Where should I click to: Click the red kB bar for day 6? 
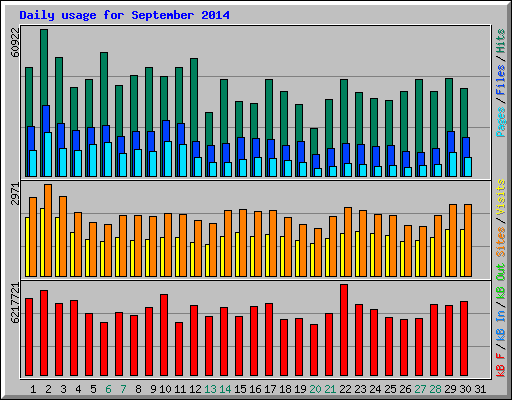(104, 349)
